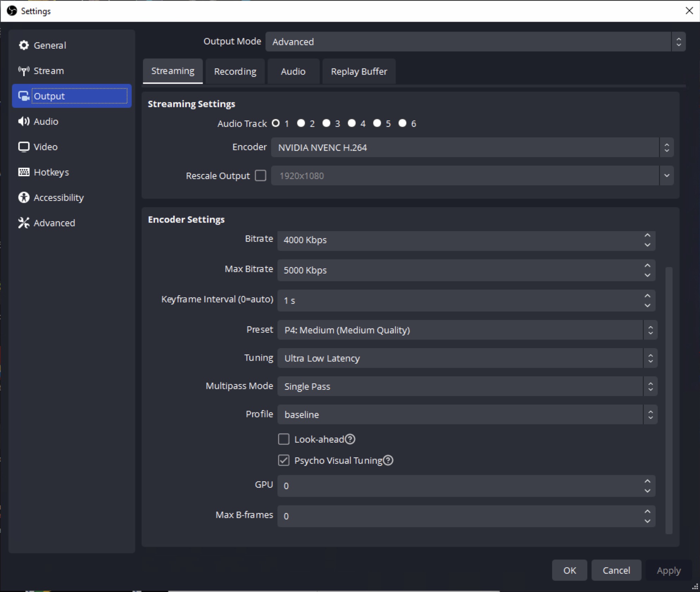Switch to the Recording tab
The image size is (700, 592).
[235, 72]
